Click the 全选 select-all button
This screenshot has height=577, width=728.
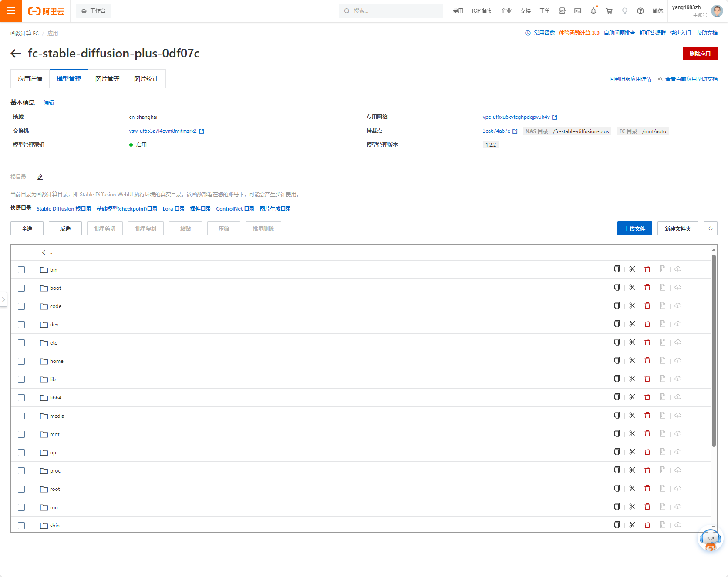click(27, 228)
